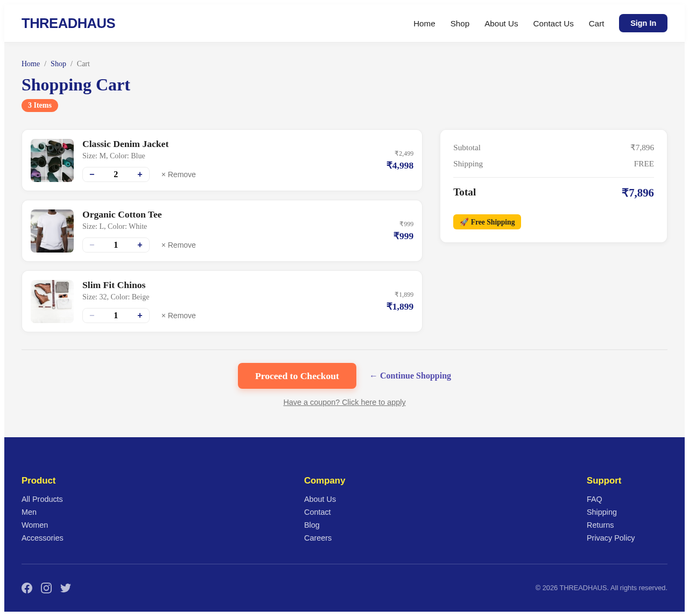Open Men footer link
This screenshot has height=616, width=689.
coord(29,512)
